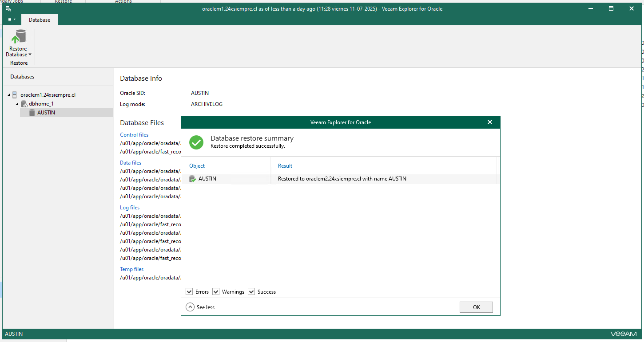
Task: Click the Database Info heading
Action: [141, 79]
